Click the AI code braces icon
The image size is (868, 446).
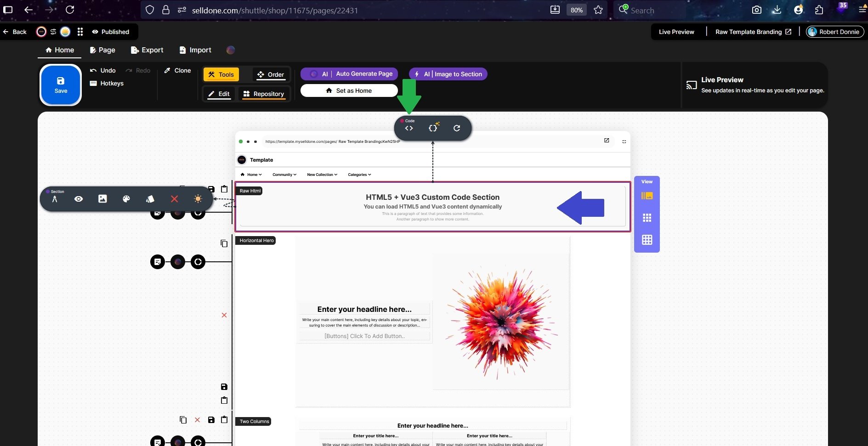pos(434,127)
